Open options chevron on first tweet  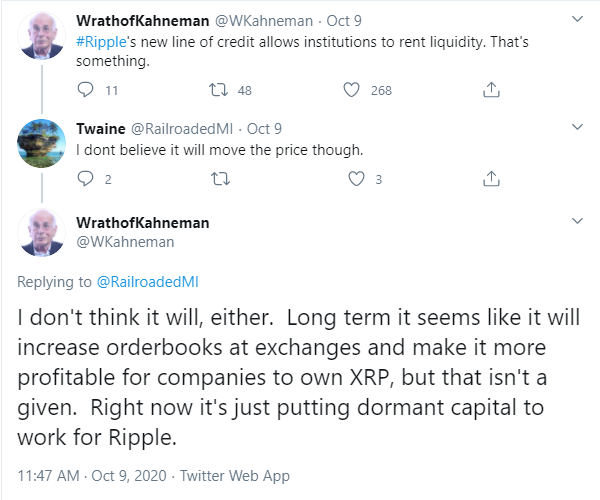(x=577, y=19)
